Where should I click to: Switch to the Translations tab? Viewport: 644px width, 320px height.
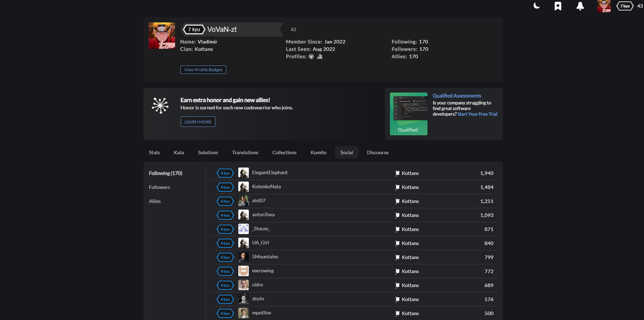click(245, 152)
